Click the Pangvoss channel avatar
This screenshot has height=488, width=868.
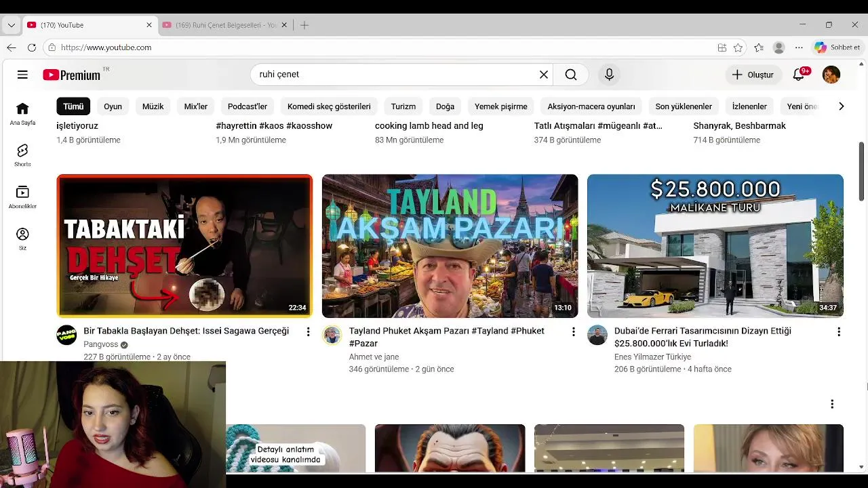pos(66,335)
